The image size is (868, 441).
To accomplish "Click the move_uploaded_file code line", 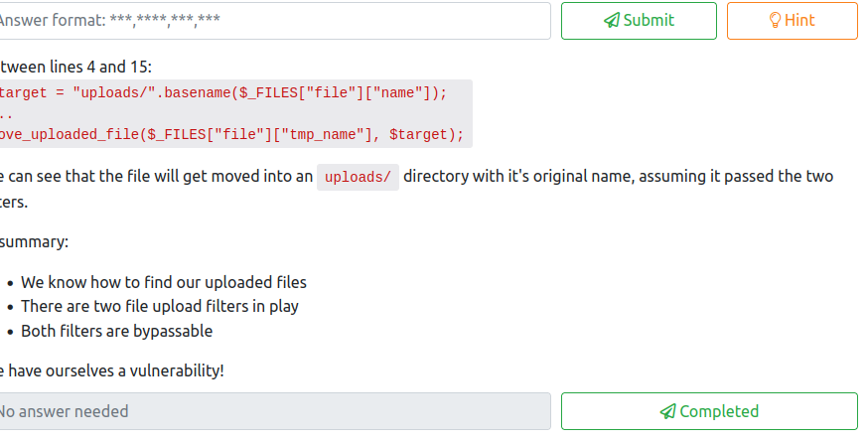I will 230,134.
